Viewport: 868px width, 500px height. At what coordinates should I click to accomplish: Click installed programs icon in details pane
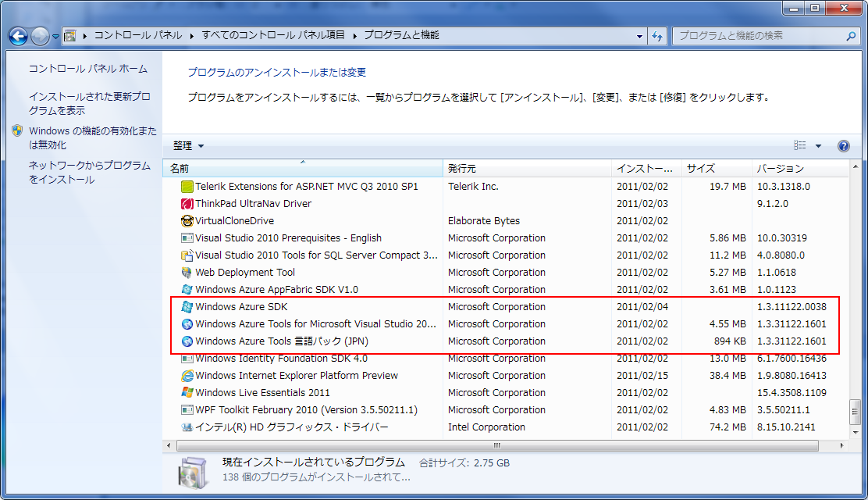coord(194,473)
